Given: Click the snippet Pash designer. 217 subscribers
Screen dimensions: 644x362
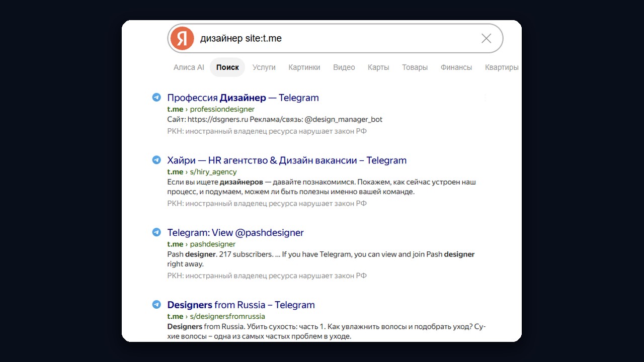Looking at the screenshot, I should [321, 259].
